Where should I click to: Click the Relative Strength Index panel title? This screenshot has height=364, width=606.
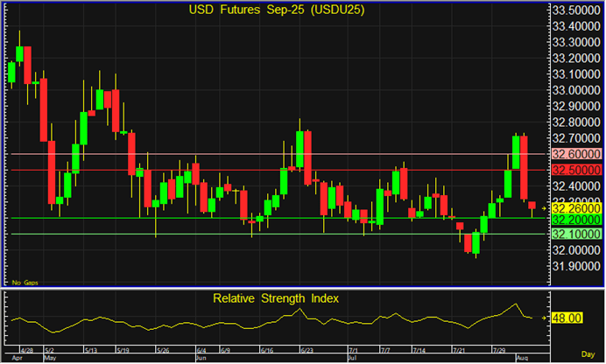tap(276, 298)
